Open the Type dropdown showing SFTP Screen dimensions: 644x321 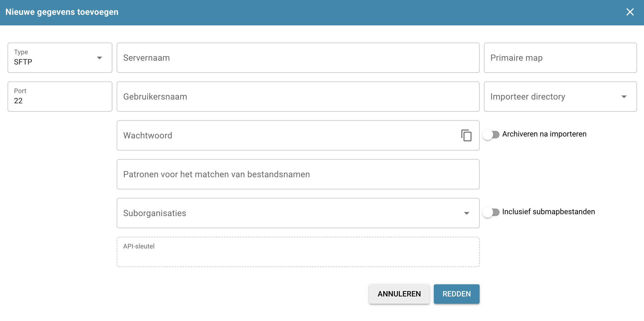click(x=54, y=58)
